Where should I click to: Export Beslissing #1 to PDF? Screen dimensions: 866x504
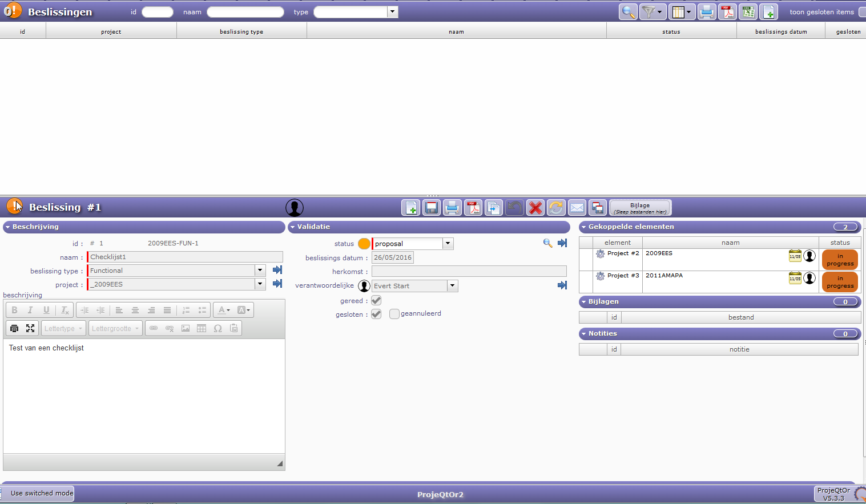tap(473, 208)
